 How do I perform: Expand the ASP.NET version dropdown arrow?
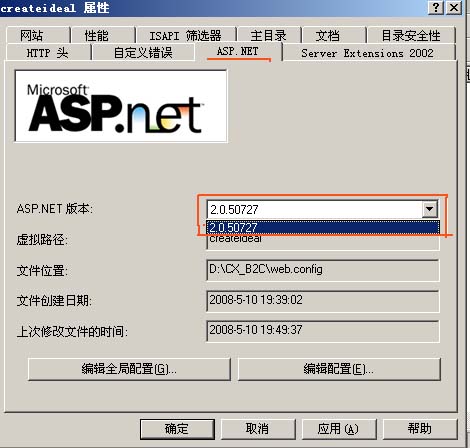point(430,209)
